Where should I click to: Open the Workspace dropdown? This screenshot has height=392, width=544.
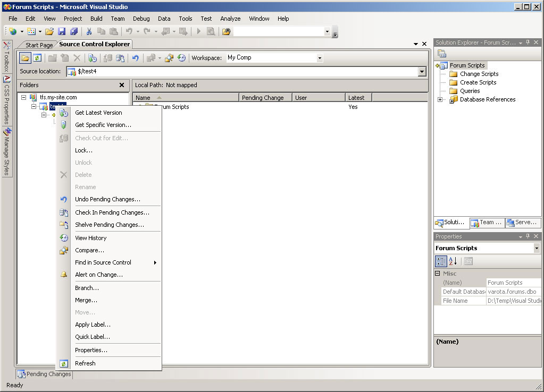[320, 58]
